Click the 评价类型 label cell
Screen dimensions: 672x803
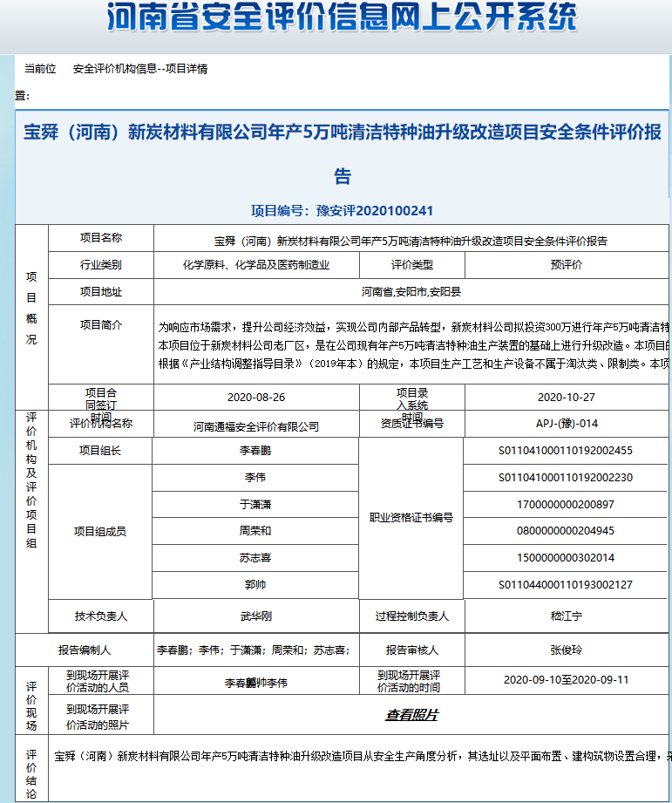[412, 265]
